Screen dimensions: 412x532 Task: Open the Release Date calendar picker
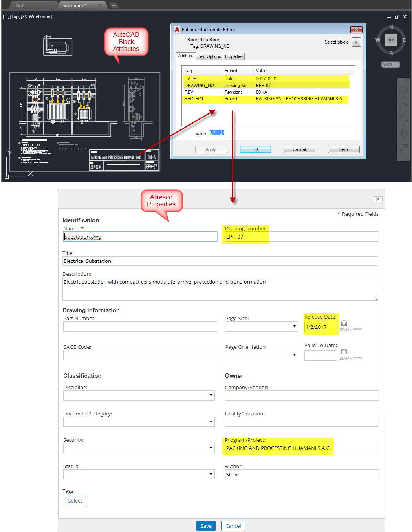click(344, 323)
